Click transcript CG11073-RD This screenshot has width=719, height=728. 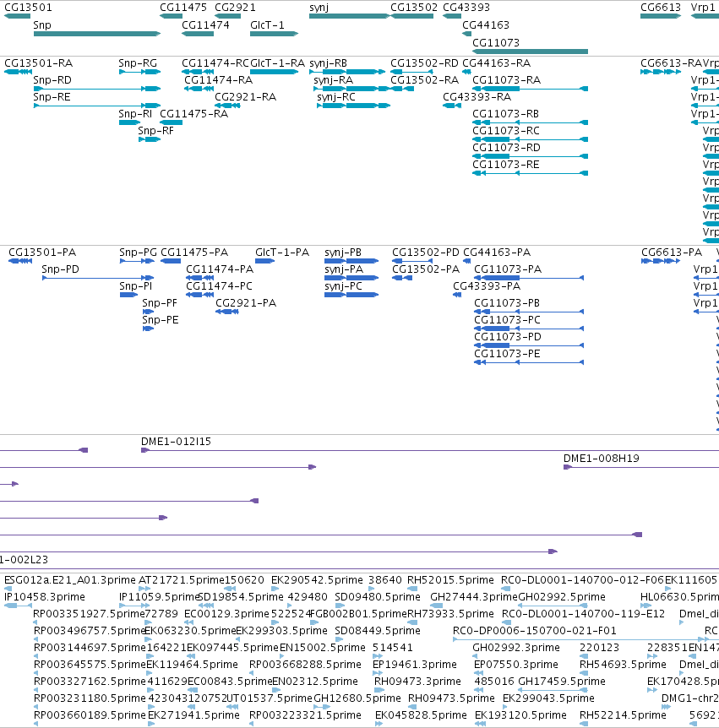(530, 156)
